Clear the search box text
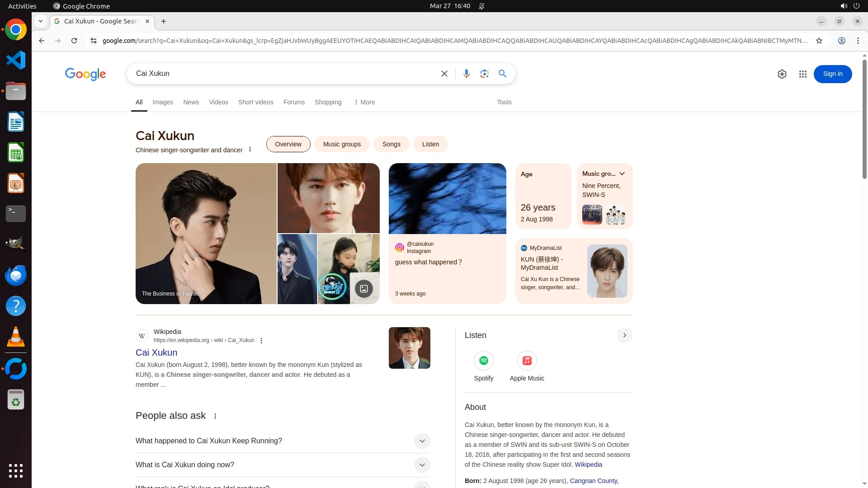This screenshot has width=868, height=488. [444, 74]
